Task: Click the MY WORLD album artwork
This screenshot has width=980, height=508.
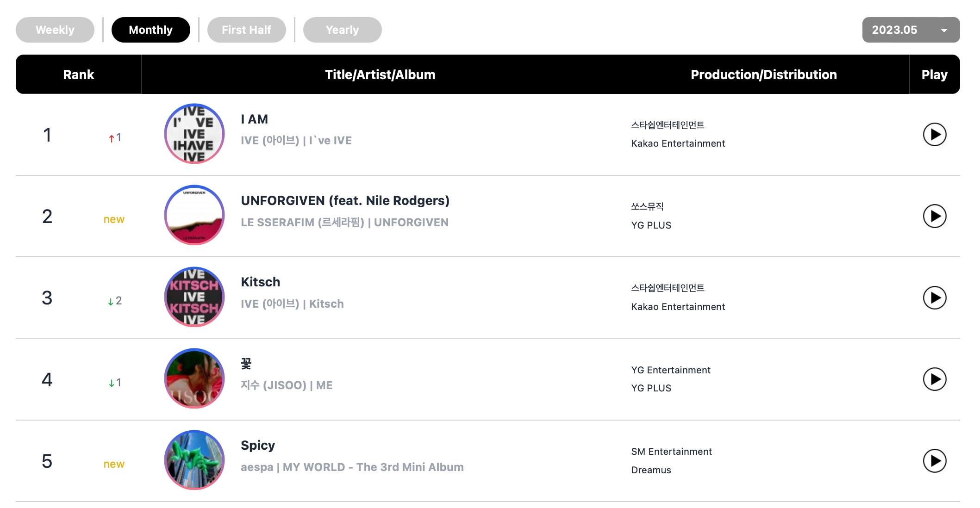Action: (194, 460)
